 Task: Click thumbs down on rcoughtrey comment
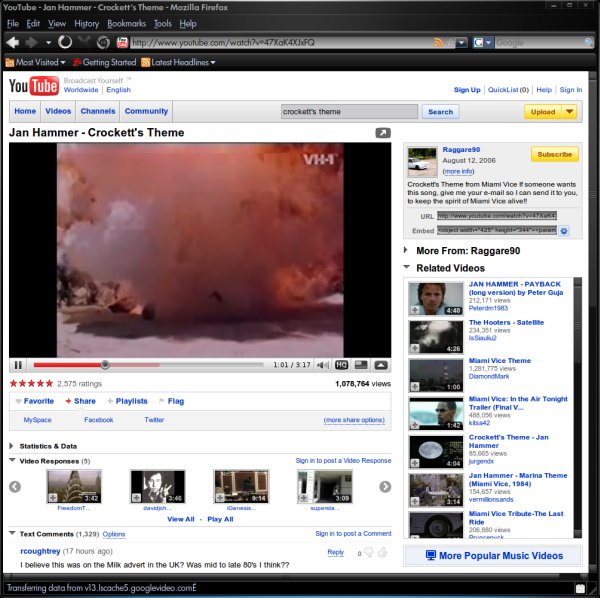[369, 552]
